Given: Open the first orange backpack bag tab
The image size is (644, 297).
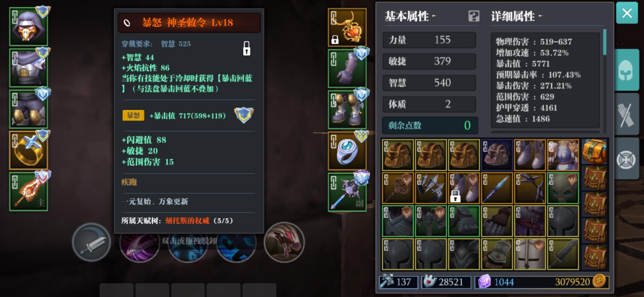Looking at the screenshot, I should point(594,151).
